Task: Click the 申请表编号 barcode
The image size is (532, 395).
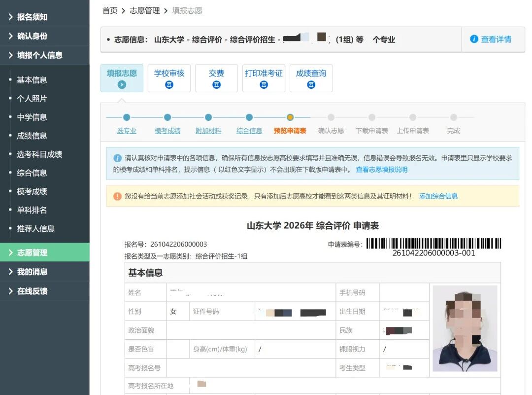Action: coord(433,244)
